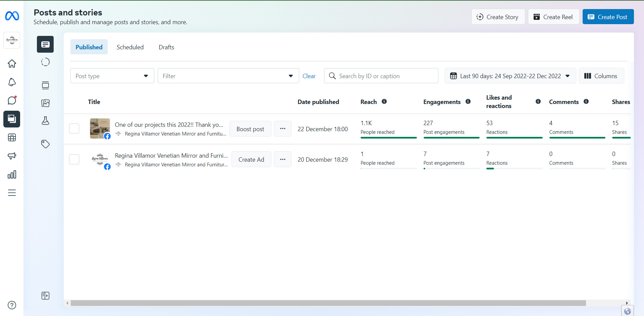Click the Create Post button

[608, 17]
